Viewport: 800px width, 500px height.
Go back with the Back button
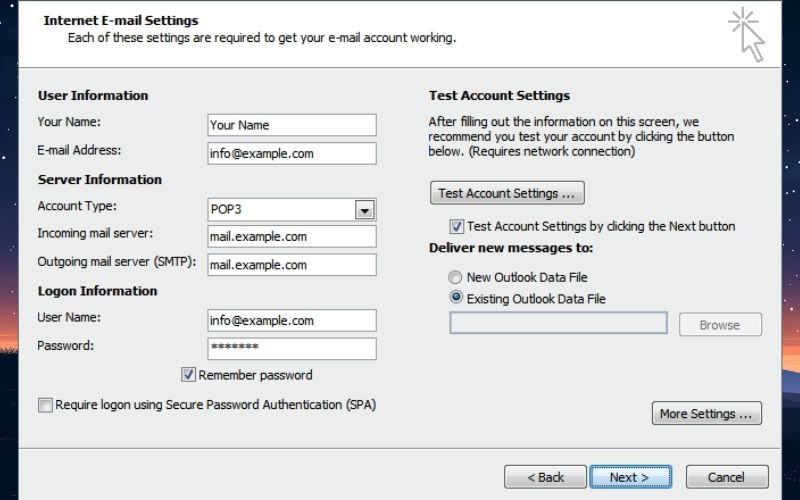(545, 477)
